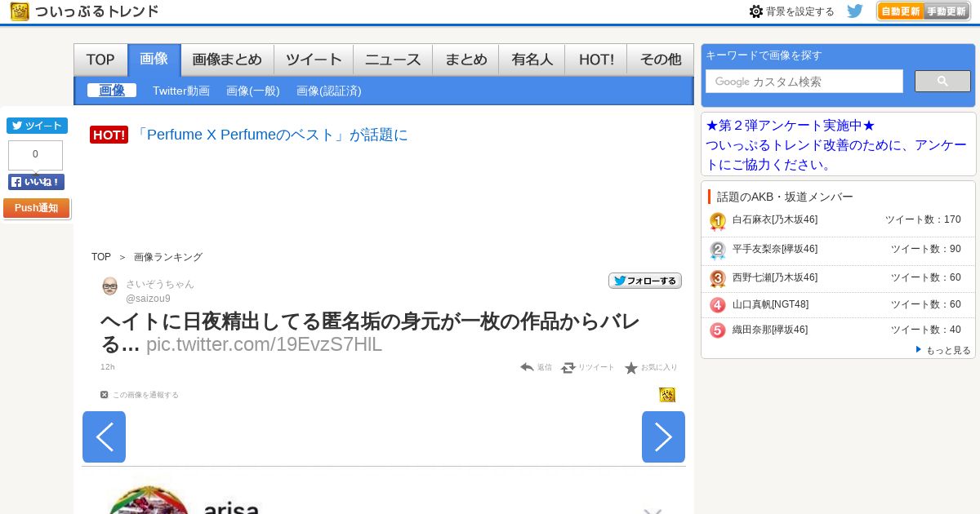Select 画像(認証済) sub-navigation item
This screenshot has height=514, width=980.
pos(329,91)
